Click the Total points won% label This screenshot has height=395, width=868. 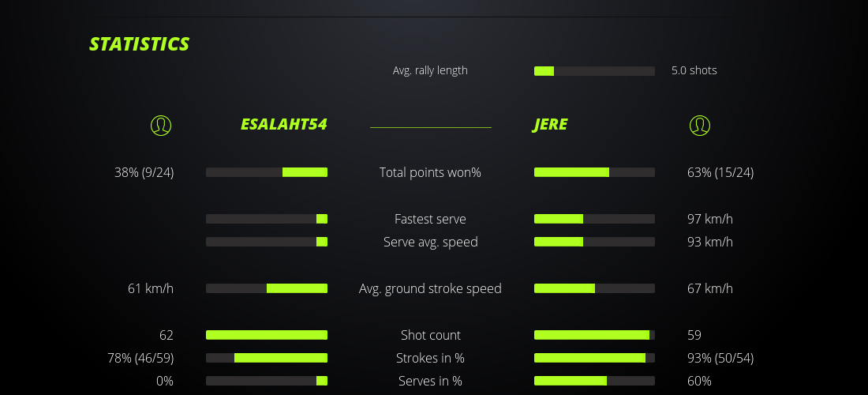[x=430, y=172]
